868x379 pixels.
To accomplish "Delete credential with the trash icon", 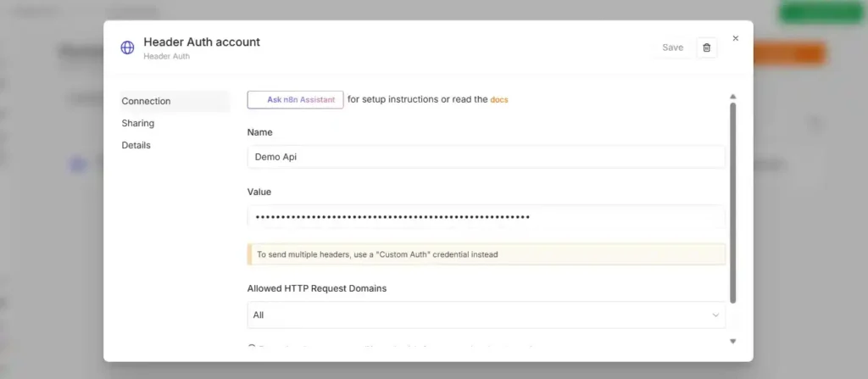I will coord(706,47).
